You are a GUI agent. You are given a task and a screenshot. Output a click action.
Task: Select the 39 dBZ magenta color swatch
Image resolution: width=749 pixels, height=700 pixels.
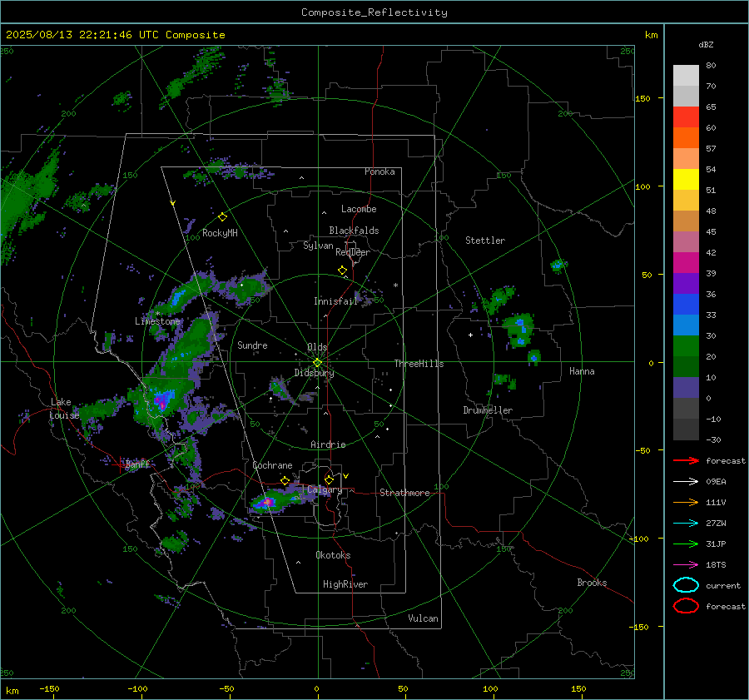pyautogui.click(x=686, y=263)
